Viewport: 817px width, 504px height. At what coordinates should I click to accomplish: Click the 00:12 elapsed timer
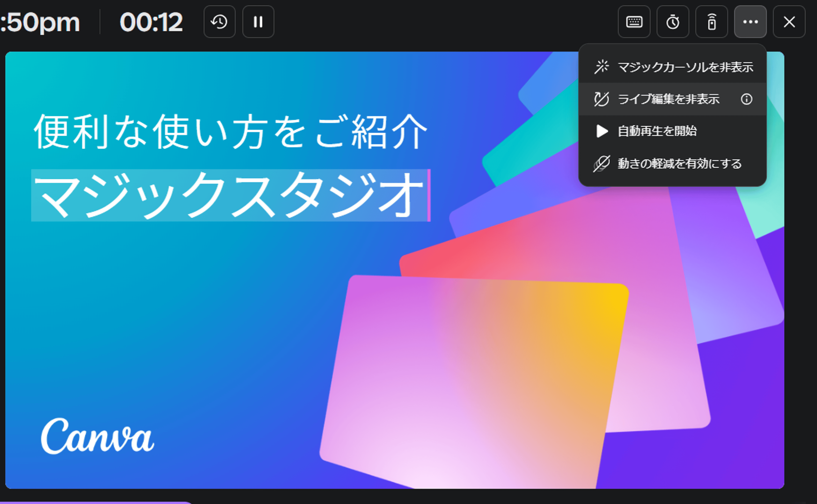151,22
